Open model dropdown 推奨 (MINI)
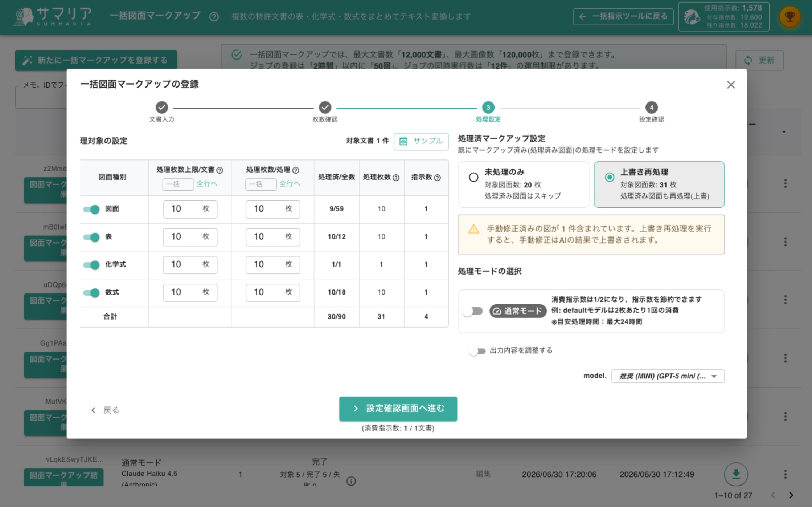The height and width of the screenshot is (507, 812). tap(668, 376)
